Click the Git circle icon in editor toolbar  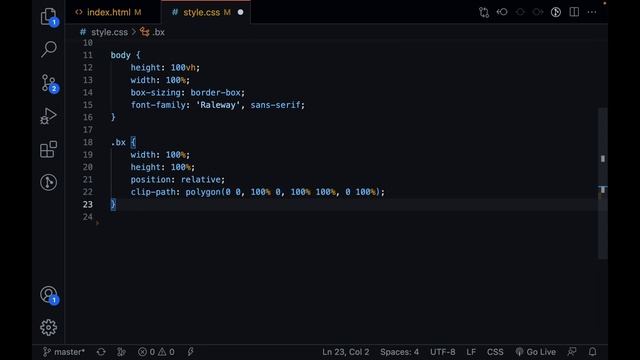(x=556, y=12)
